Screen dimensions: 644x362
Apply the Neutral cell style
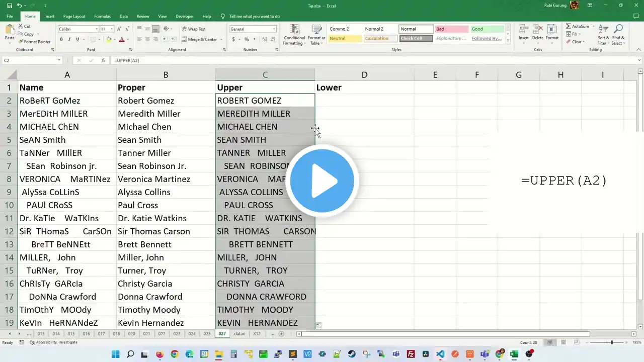(345, 39)
